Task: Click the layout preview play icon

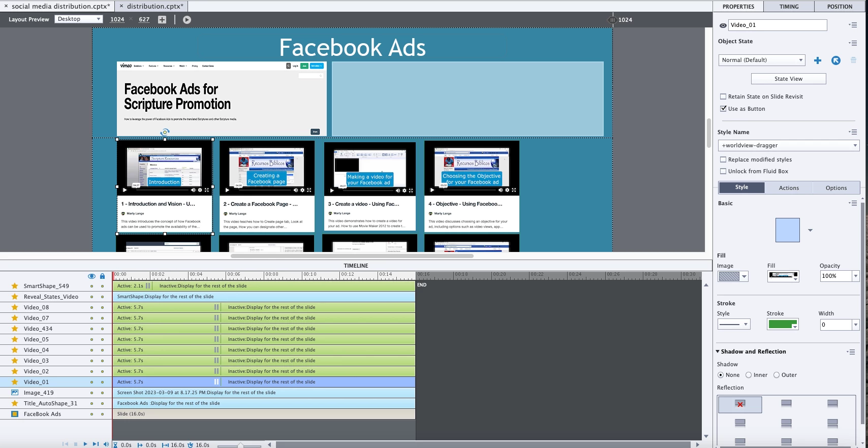Action: [x=187, y=20]
